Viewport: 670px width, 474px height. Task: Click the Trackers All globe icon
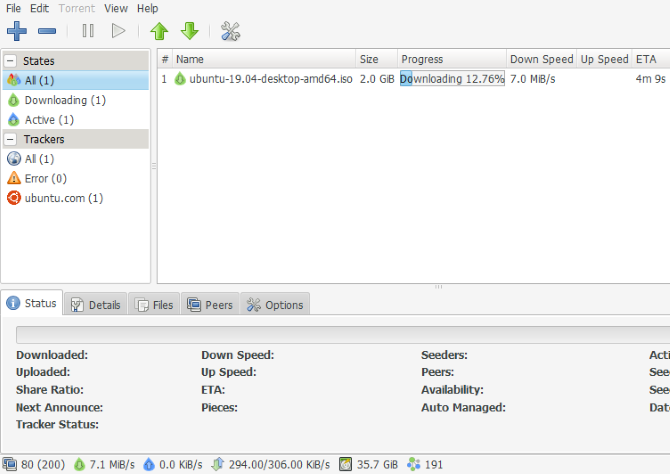14,159
